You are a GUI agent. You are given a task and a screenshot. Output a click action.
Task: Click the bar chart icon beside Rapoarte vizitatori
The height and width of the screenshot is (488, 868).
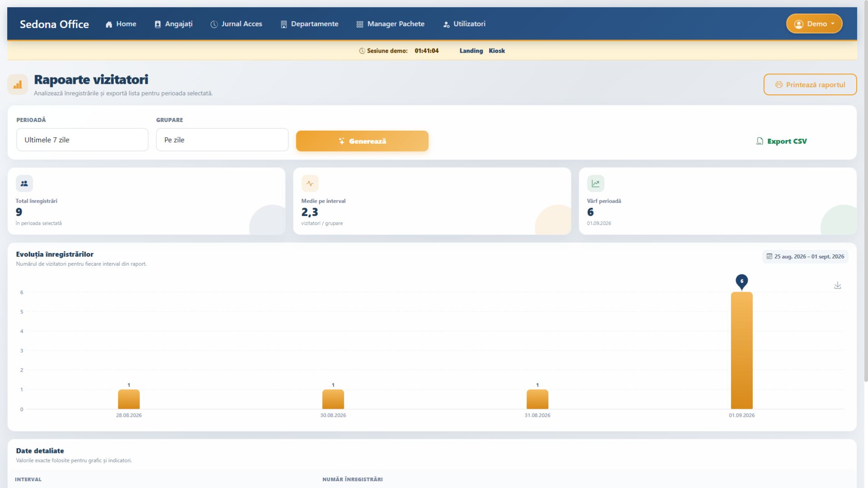click(18, 85)
